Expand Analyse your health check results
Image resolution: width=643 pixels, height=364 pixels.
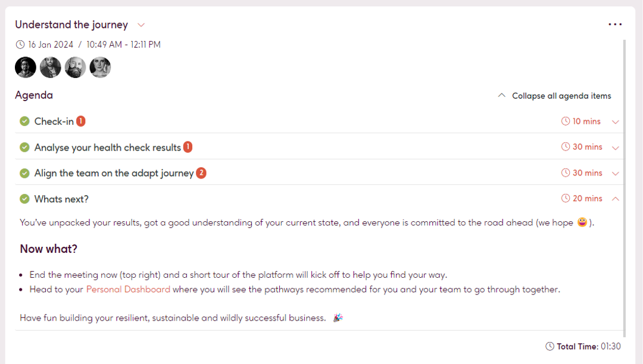(x=616, y=147)
